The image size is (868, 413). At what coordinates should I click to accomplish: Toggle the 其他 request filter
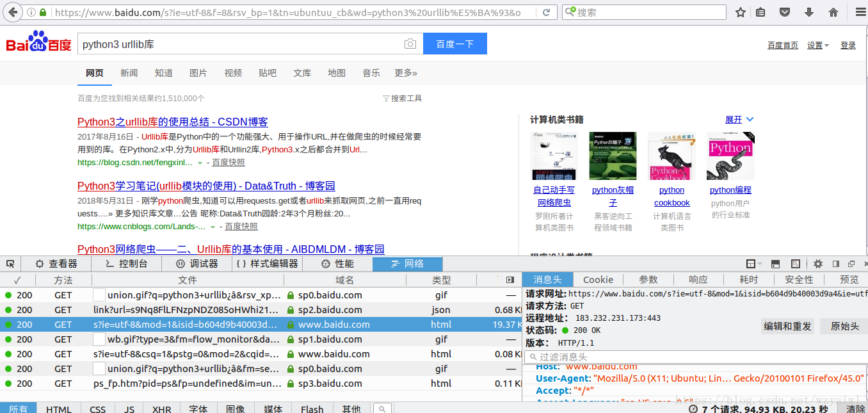pos(351,409)
